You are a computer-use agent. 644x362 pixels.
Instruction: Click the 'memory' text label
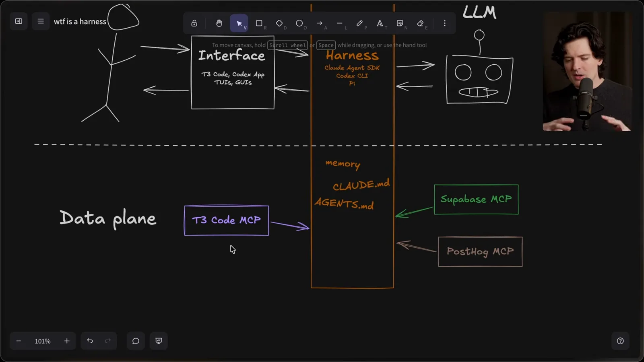tap(343, 164)
